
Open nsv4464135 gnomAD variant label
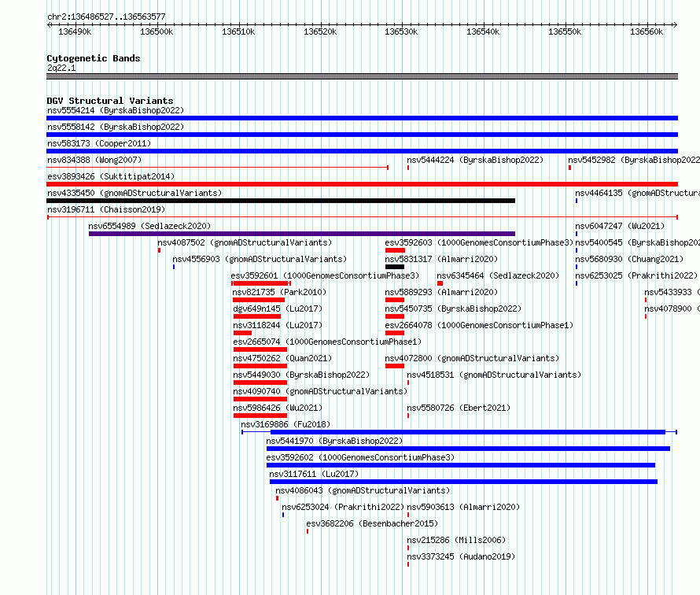pos(638,193)
